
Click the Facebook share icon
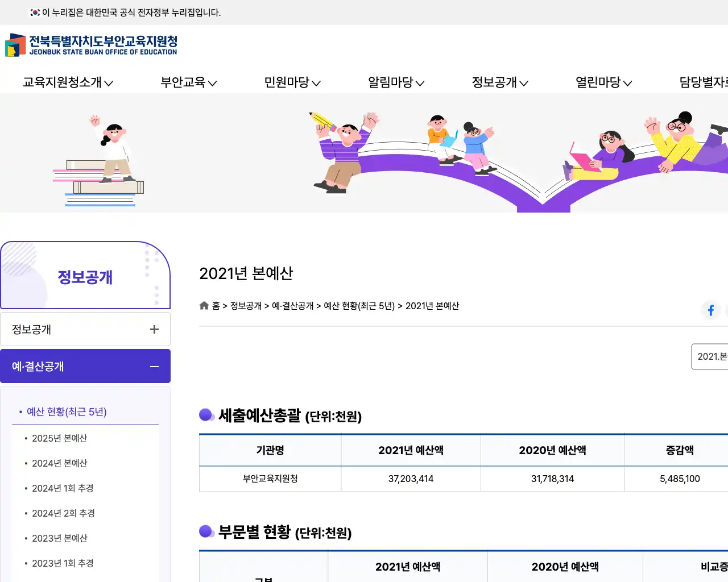[x=711, y=310]
